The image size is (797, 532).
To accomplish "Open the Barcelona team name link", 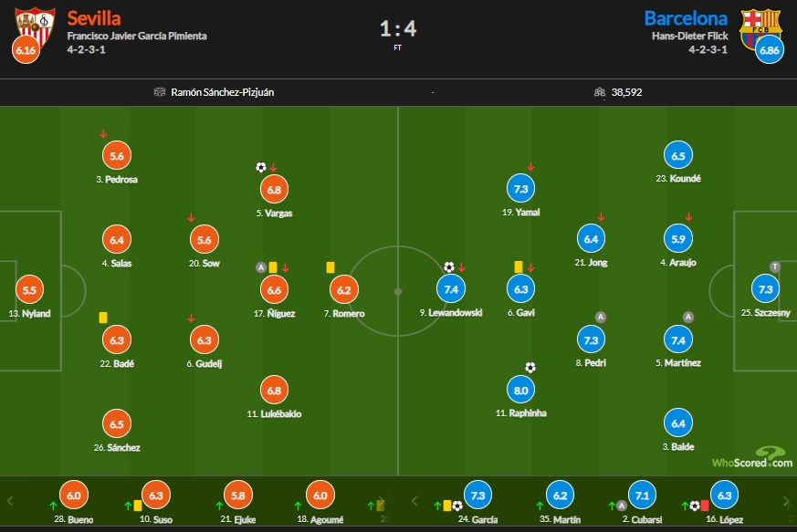I will [x=686, y=18].
